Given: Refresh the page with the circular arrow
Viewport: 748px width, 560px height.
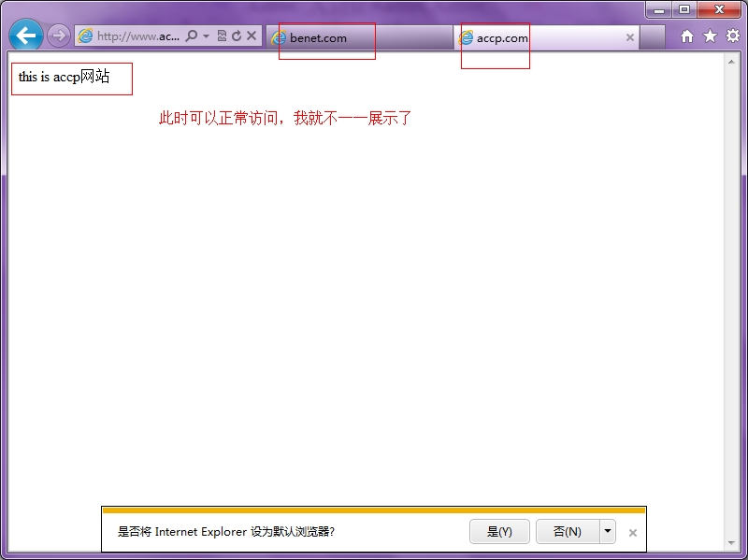Looking at the screenshot, I should 237,36.
